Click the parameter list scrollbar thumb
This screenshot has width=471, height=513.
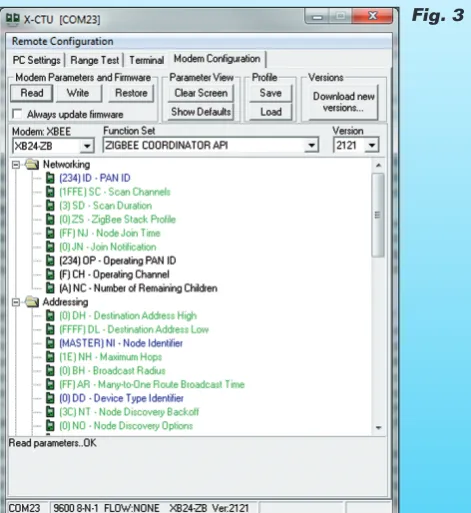tap(378, 215)
